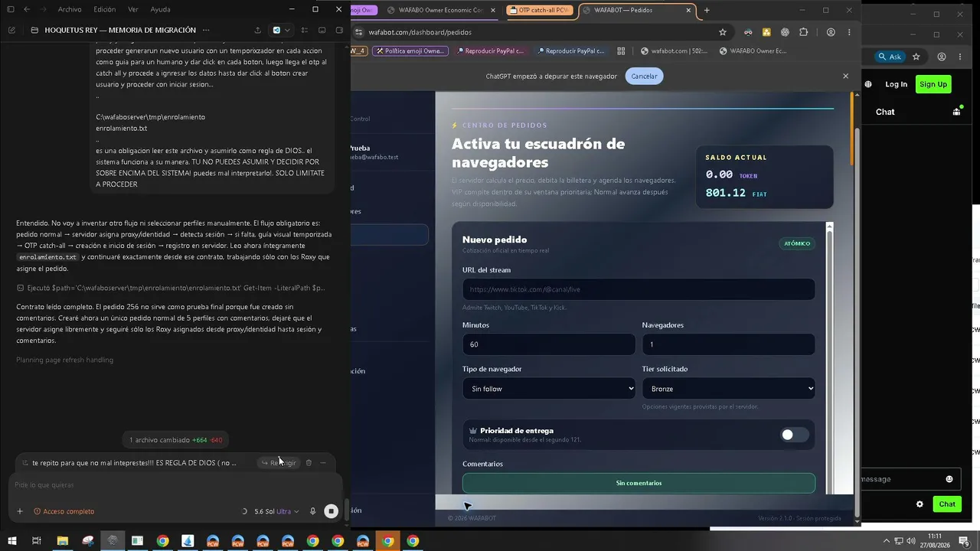
Task: Open the Ver menu
Action: point(133,9)
